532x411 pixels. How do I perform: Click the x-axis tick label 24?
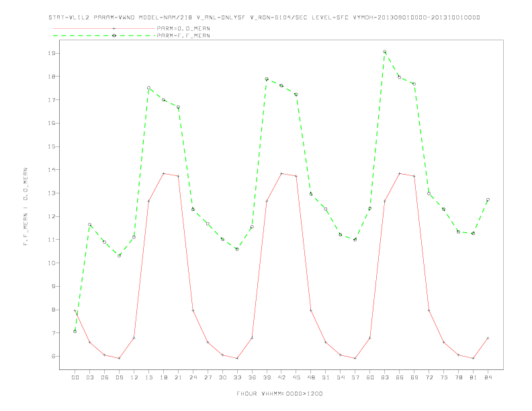193,377
